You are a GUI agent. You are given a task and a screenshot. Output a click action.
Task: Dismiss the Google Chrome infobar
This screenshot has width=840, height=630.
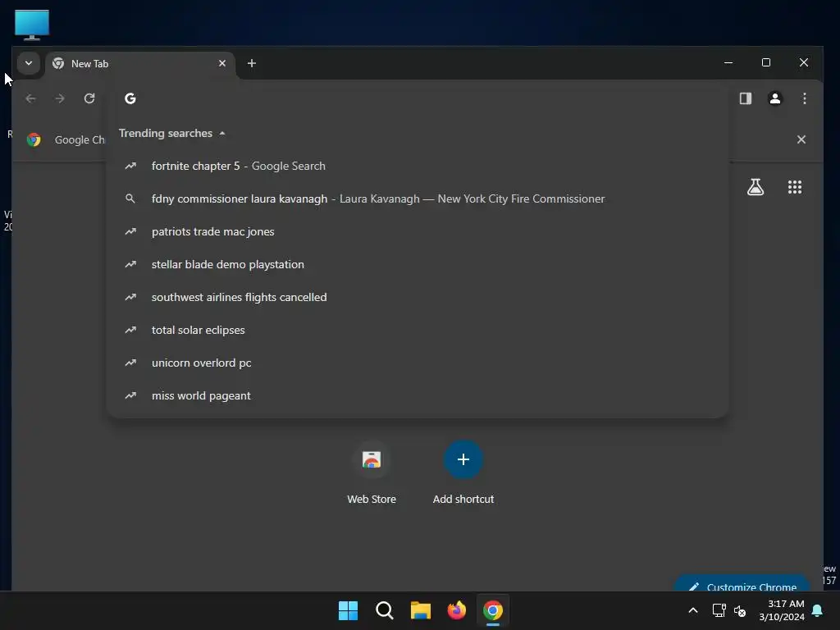click(801, 139)
